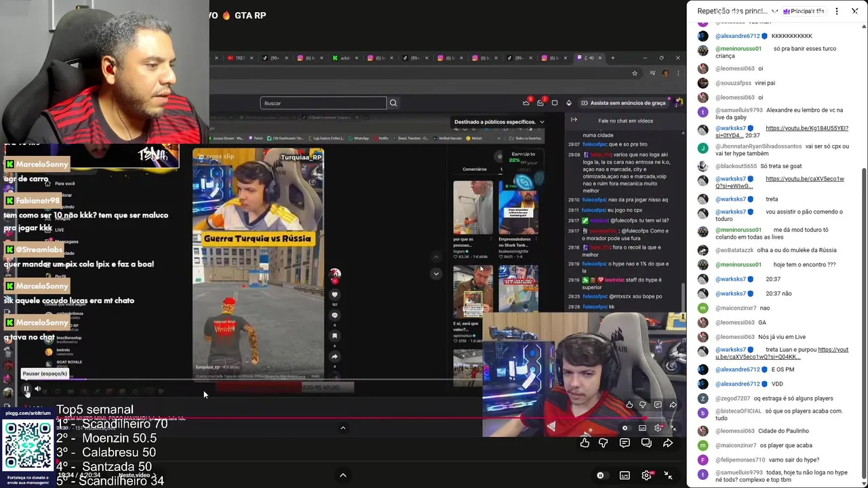The height and width of the screenshot is (488, 868).
Task: Collapse chat using the arrow icon
Action: click(574, 120)
